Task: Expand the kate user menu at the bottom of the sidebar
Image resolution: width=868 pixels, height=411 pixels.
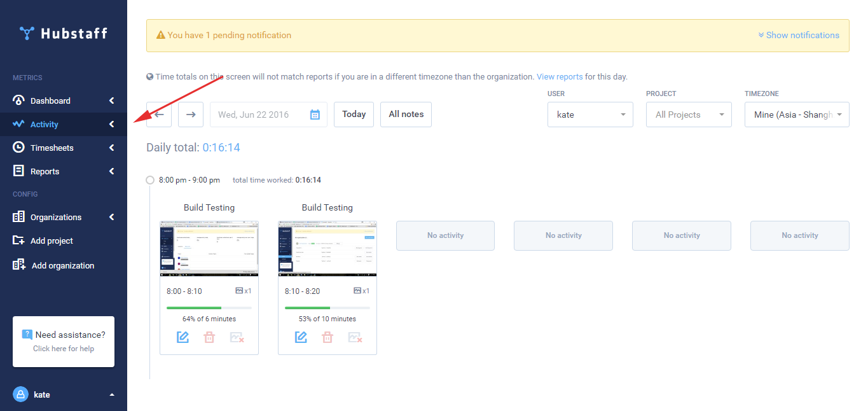Action: tap(112, 395)
